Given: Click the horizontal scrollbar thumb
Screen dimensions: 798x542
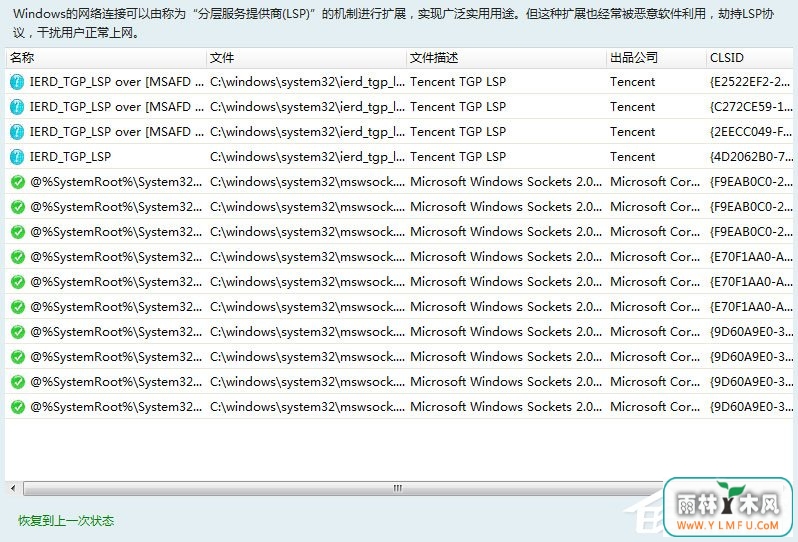Looking at the screenshot, I should pyautogui.click(x=344, y=488).
